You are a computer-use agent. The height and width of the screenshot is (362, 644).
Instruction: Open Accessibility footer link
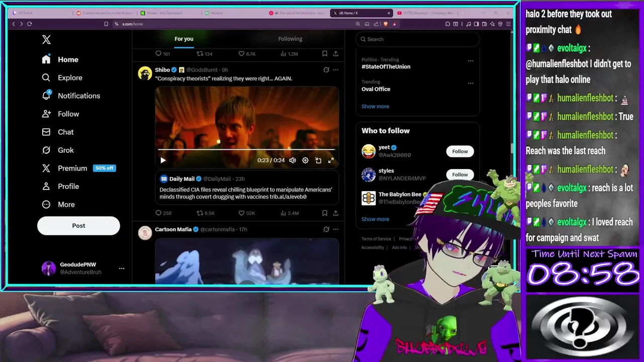(x=372, y=247)
